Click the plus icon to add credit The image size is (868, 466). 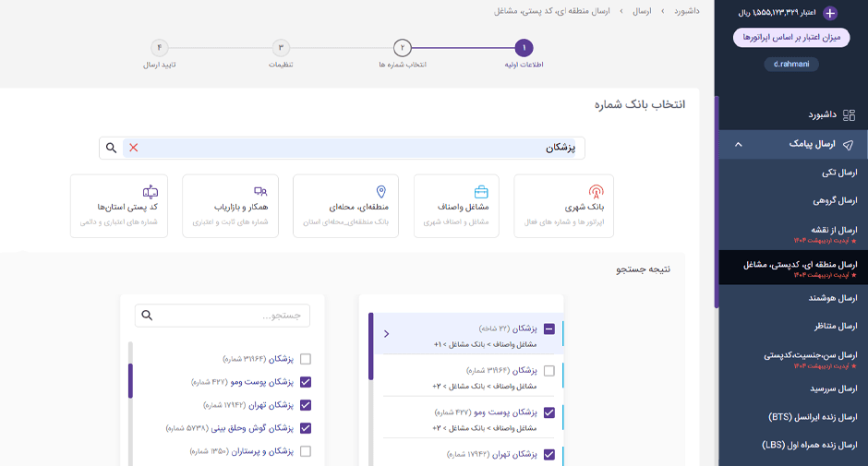point(830,13)
